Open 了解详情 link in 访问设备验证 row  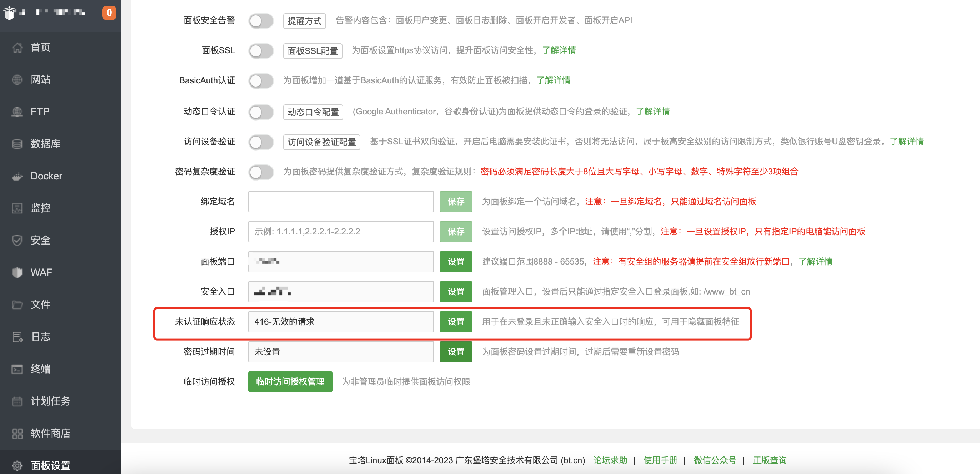906,142
